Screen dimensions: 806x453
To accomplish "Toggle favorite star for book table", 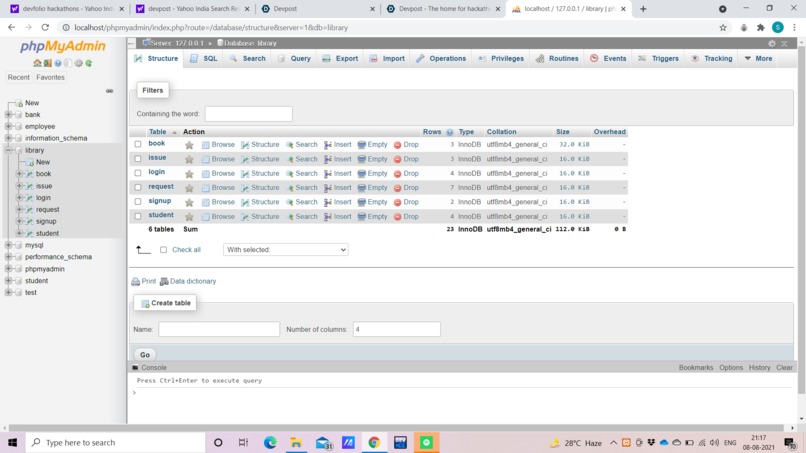I will click(x=189, y=145).
